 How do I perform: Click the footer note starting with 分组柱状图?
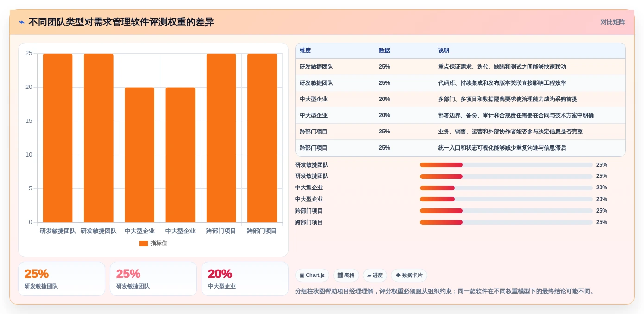(446, 291)
